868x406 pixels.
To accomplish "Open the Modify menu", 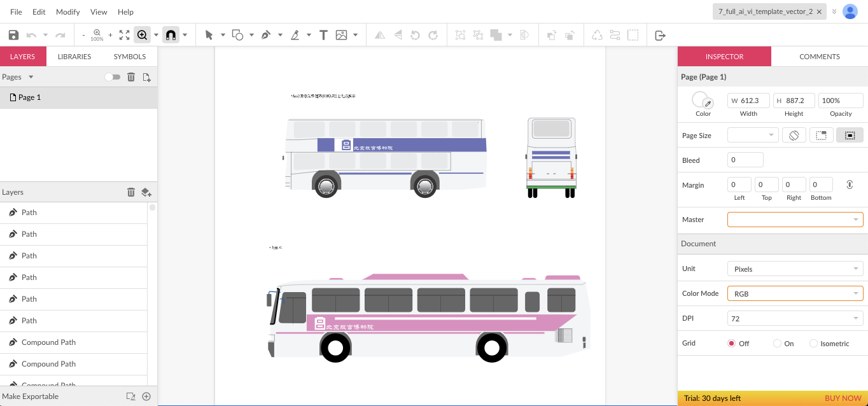I will pyautogui.click(x=67, y=11).
